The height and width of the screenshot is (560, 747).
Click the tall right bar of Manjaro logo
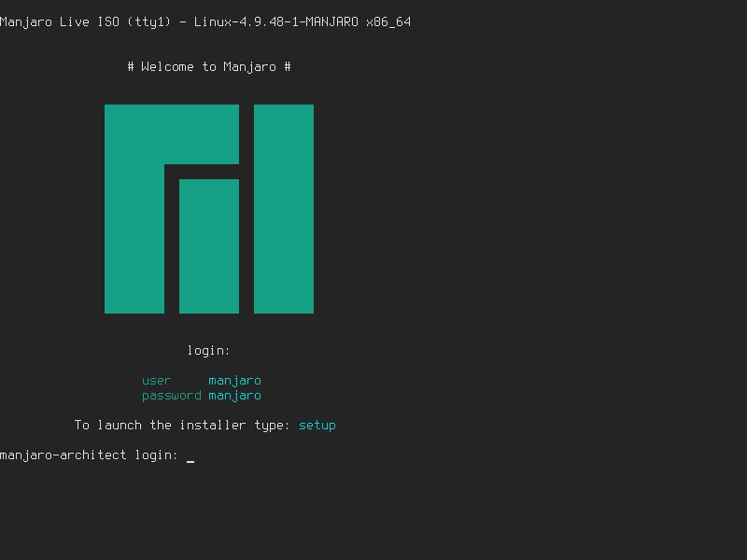[284, 209]
